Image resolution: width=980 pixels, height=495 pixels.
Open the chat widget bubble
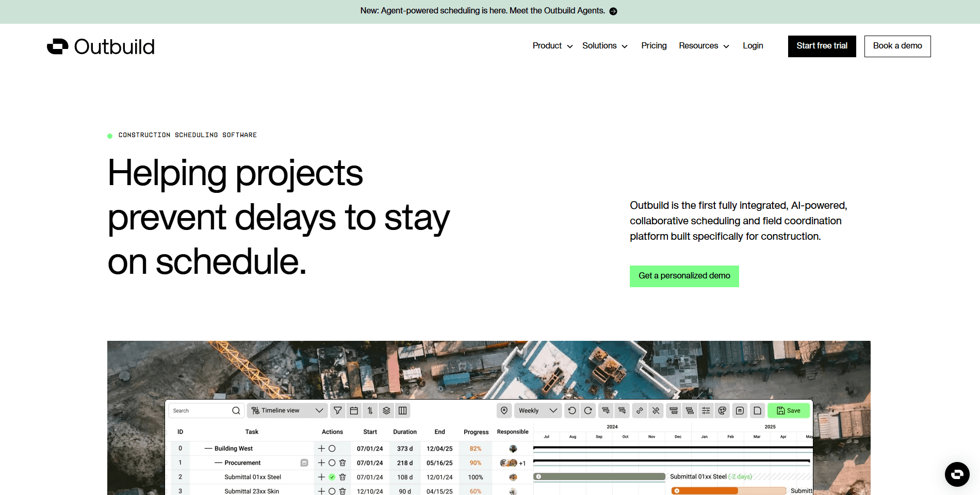point(957,474)
